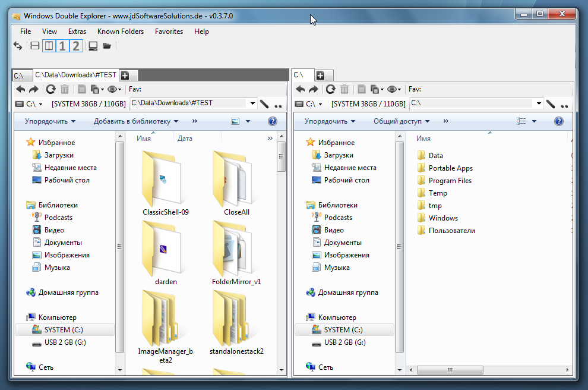Screen dimensions: 588x390
Task: Click the open folder icon in top toolbar
Action: 107,46
